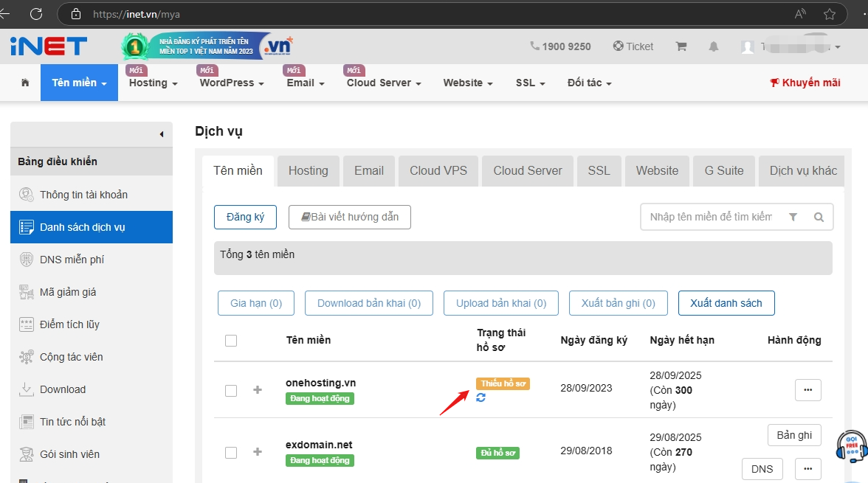
Task: Switch to the G Suite tab
Action: [x=723, y=170]
